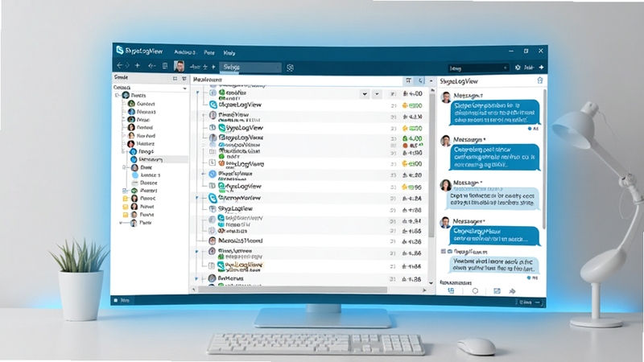
Task: Click the highlighted icon in the message list header
Action: click(419, 80)
